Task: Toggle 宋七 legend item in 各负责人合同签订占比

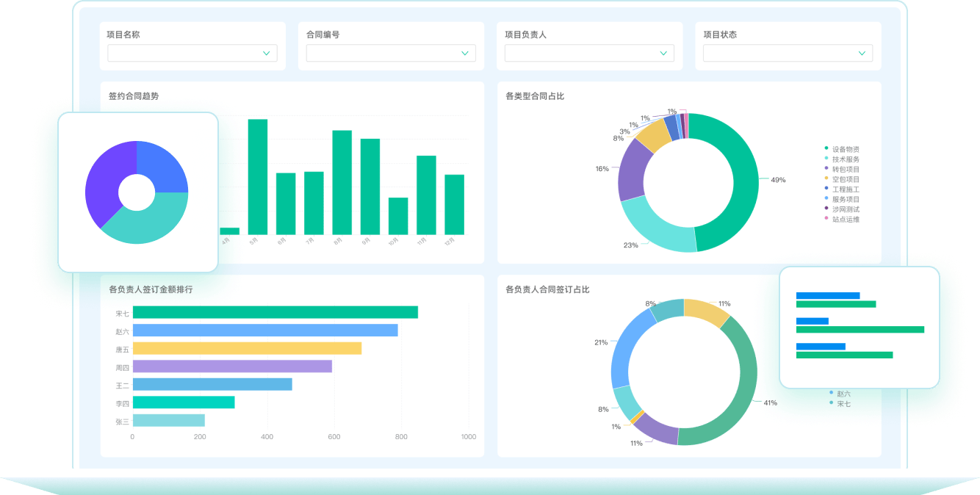Action: (840, 404)
